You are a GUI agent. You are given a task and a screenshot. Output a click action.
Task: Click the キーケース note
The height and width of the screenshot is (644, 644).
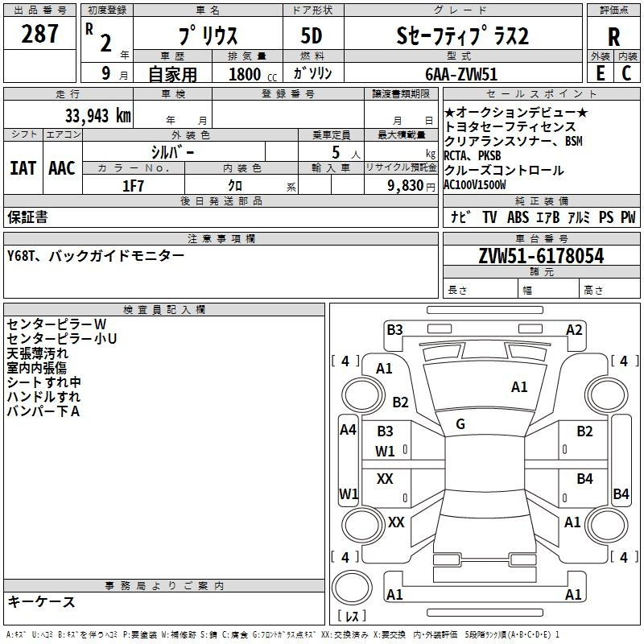tap(41, 601)
